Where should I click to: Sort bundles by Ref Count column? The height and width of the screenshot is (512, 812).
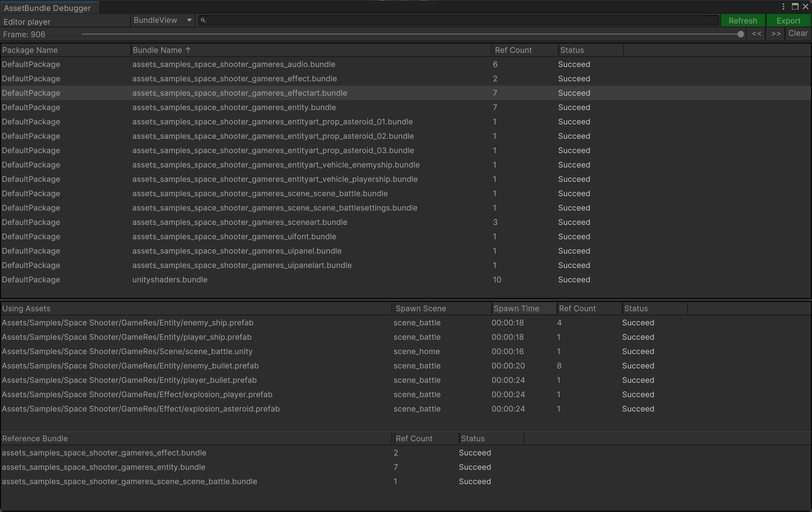[525, 50]
